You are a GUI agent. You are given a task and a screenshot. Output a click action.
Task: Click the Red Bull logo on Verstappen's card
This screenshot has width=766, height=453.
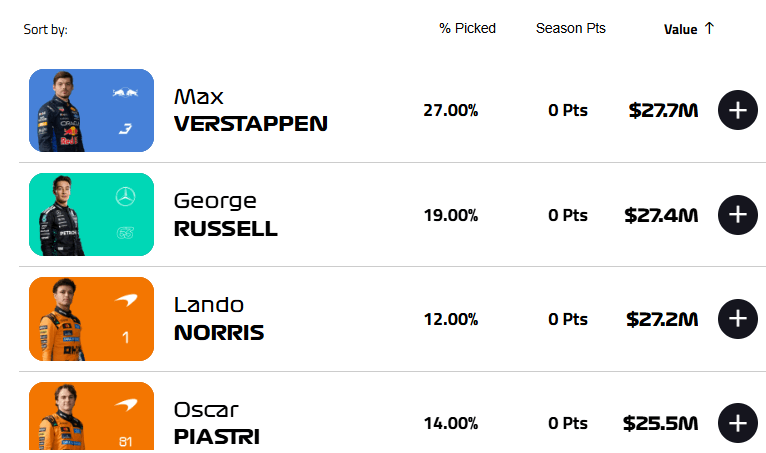coord(126,93)
